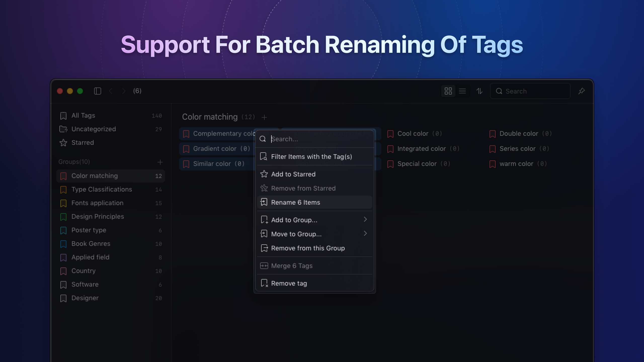The height and width of the screenshot is (362, 644).
Task: Pin the window using the pin icon
Action: [x=581, y=91]
